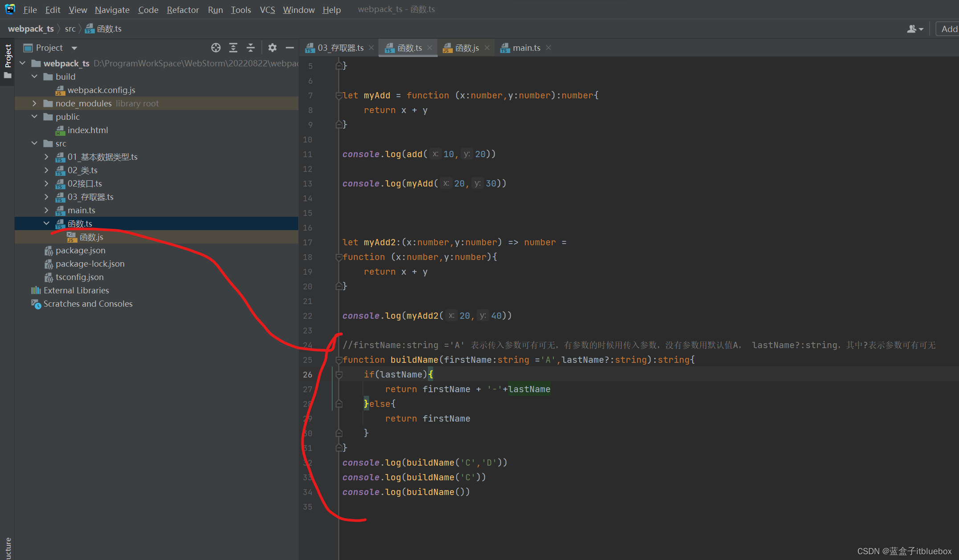This screenshot has width=959, height=560.
Task: Open Project panel settings gear
Action: click(x=272, y=48)
